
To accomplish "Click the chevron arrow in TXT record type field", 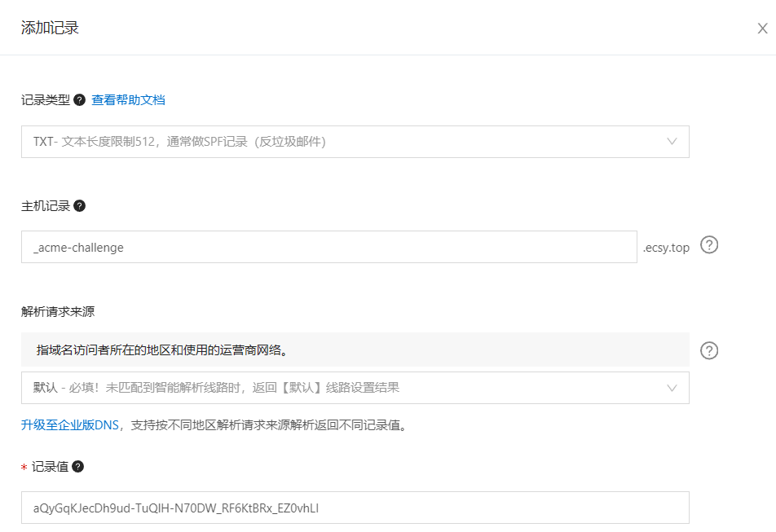I will [672, 142].
